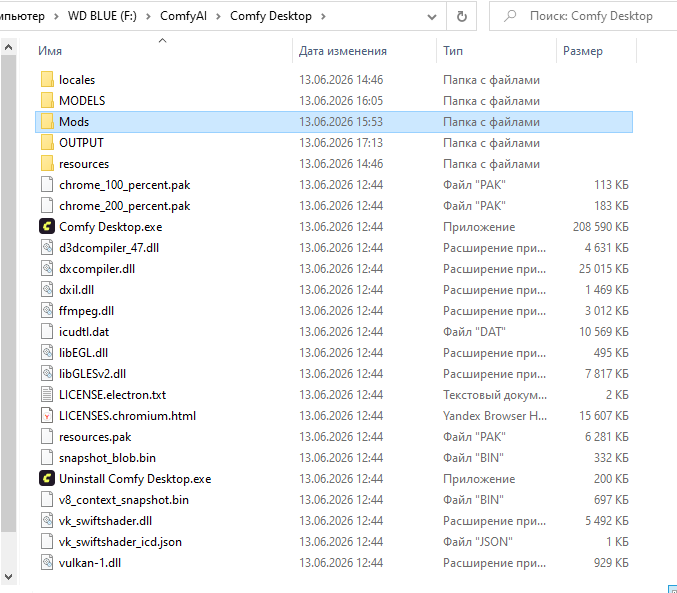677x593 pixels.
Task: Navigate to ComfyAI breadcrumb
Action: click(183, 16)
